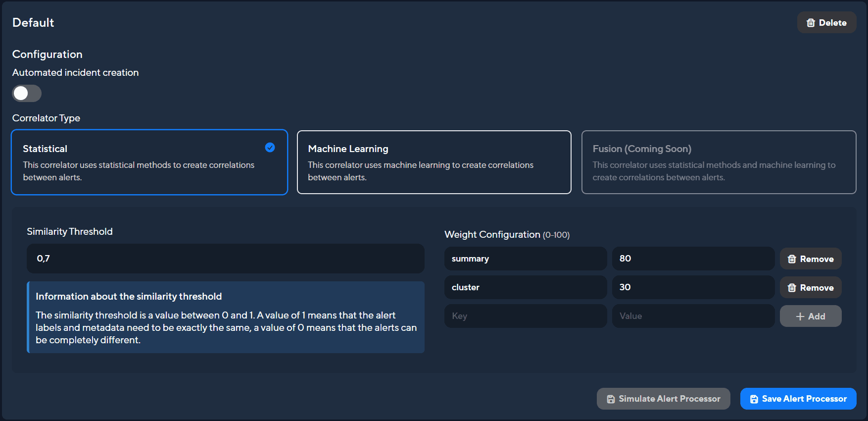Image resolution: width=868 pixels, height=421 pixels.
Task: Click 'Information about the similarity threshold' heading
Action: coord(129,297)
